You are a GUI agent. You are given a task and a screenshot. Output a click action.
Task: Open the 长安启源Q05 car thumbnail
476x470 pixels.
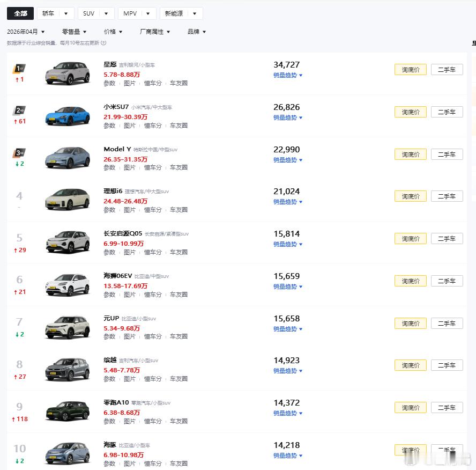point(68,242)
